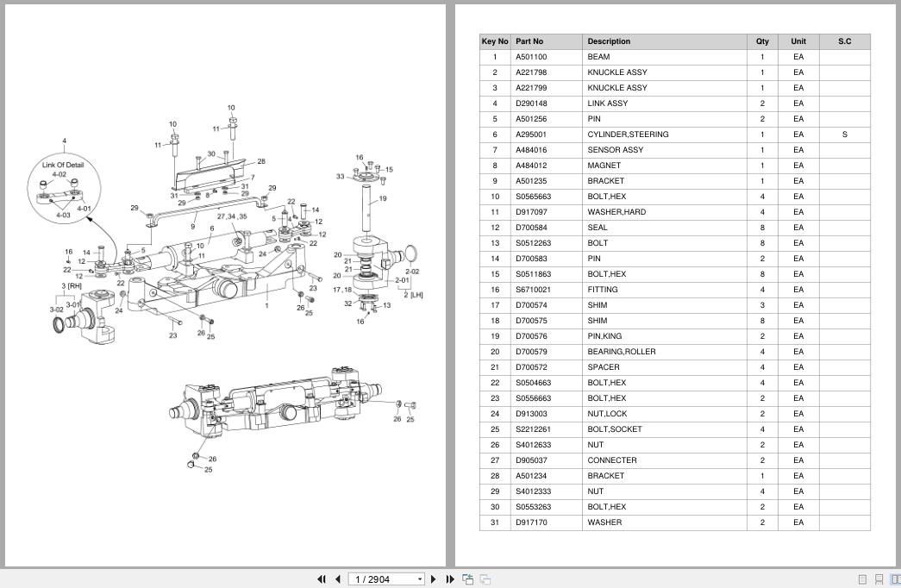
Task: Click the LINK ASSY description
Action: pyautogui.click(x=607, y=103)
